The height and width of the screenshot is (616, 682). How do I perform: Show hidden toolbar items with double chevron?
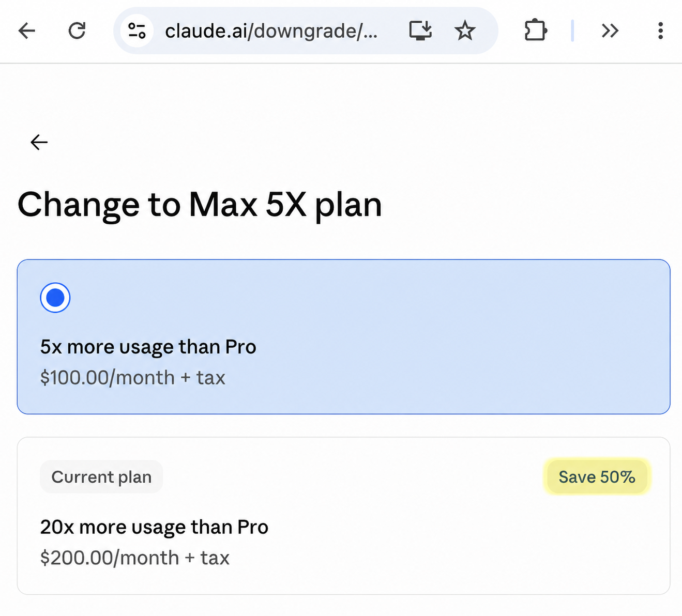[x=610, y=31]
